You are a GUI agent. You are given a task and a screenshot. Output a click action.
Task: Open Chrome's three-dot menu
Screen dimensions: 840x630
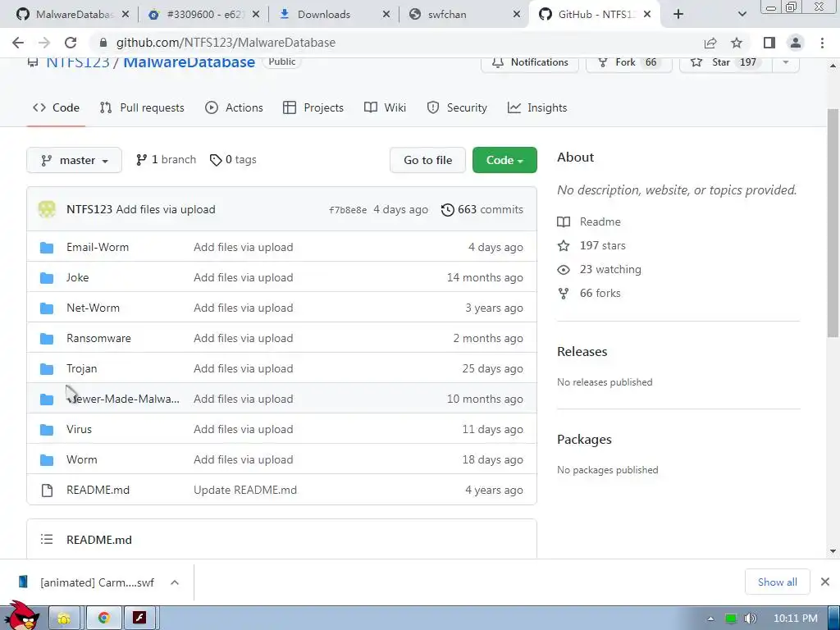pyautogui.click(x=822, y=43)
